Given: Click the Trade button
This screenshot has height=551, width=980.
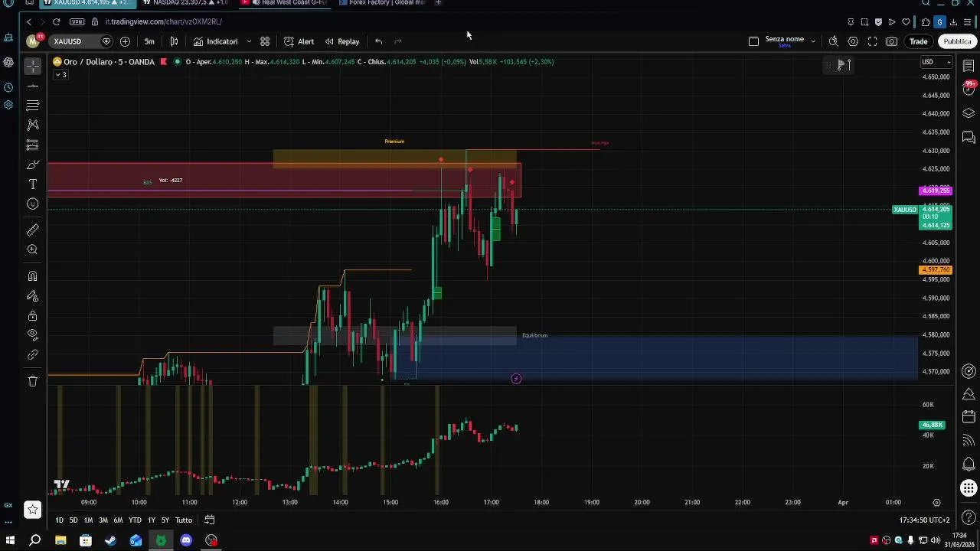Looking at the screenshot, I should coord(919,41).
